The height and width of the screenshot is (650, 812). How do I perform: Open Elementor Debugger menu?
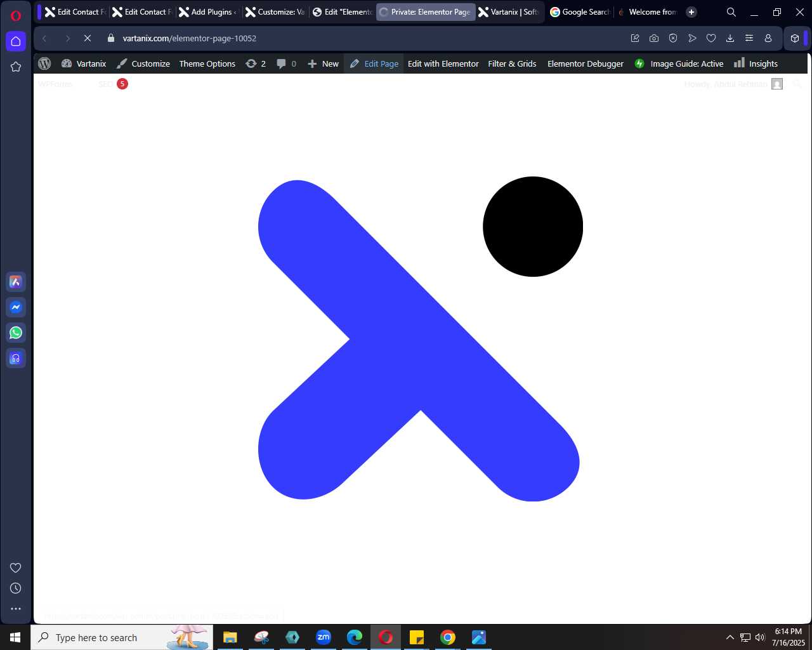pos(586,63)
